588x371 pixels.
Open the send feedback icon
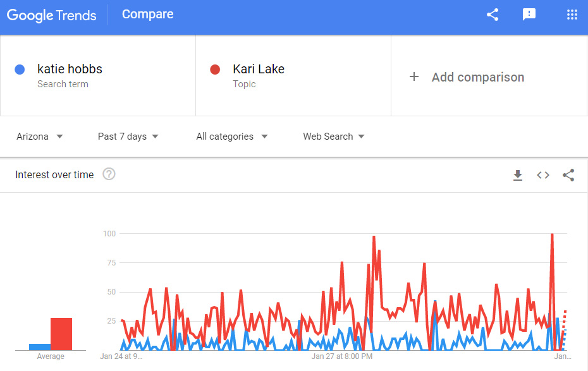529,15
